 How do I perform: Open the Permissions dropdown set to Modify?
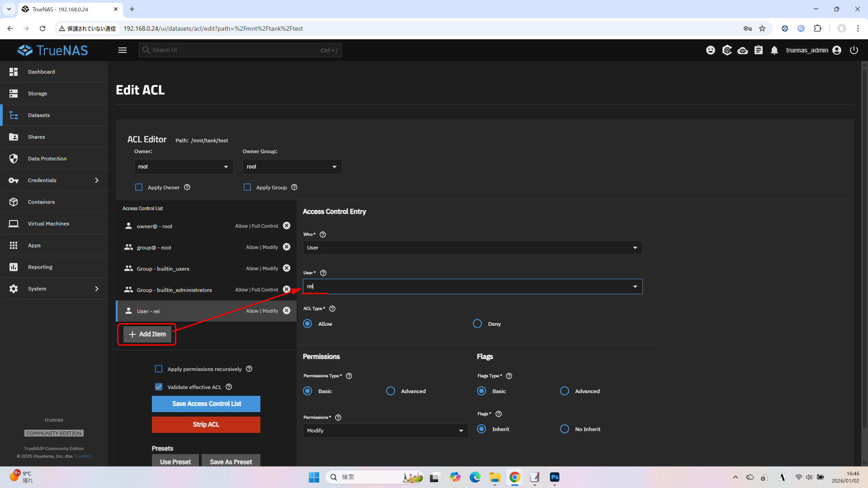385,431
